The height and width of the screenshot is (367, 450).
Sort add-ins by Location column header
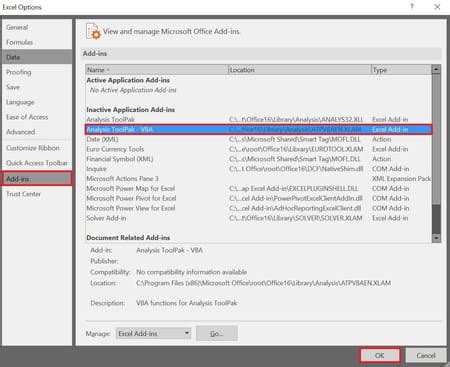click(x=300, y=70)
